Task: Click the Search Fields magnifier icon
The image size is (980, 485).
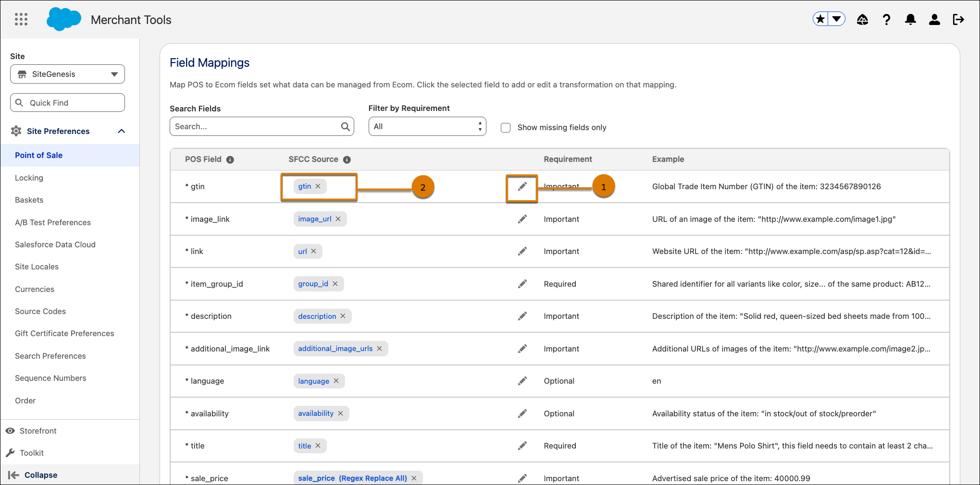Action: (x=345, y=126)
